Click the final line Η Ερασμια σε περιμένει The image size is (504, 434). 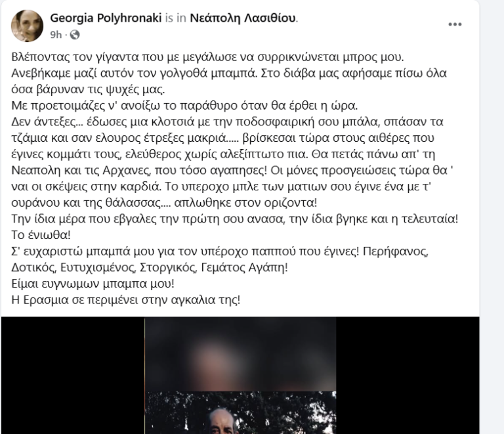pos(126,299)
